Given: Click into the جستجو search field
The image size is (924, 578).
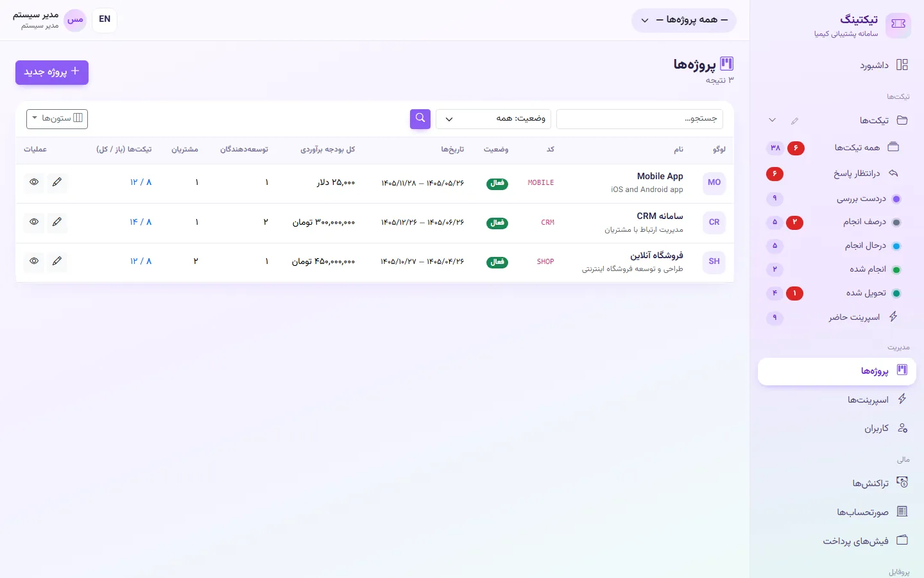Looking at the screenshot, I should pos(640,119).
